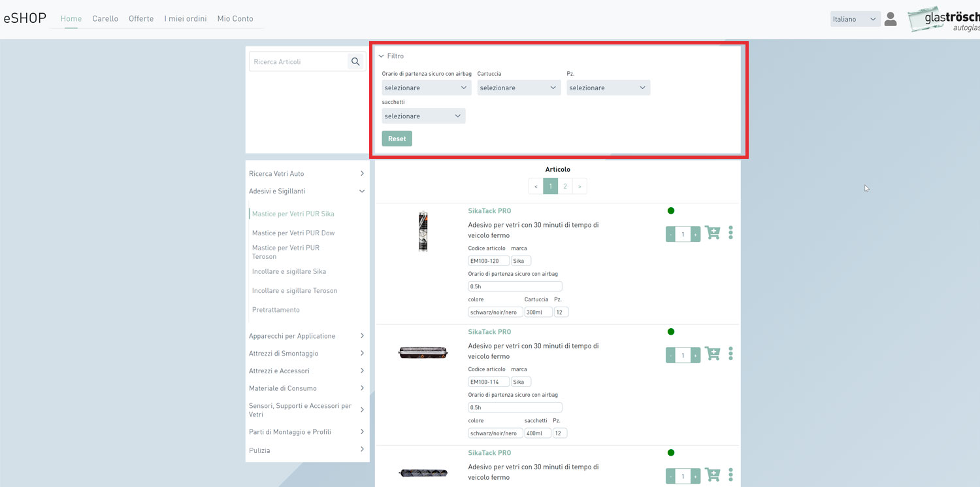The image size is (980, 487).
Task: Select Mastice per Vetri PUR Teroson
Action: [286, 252]
